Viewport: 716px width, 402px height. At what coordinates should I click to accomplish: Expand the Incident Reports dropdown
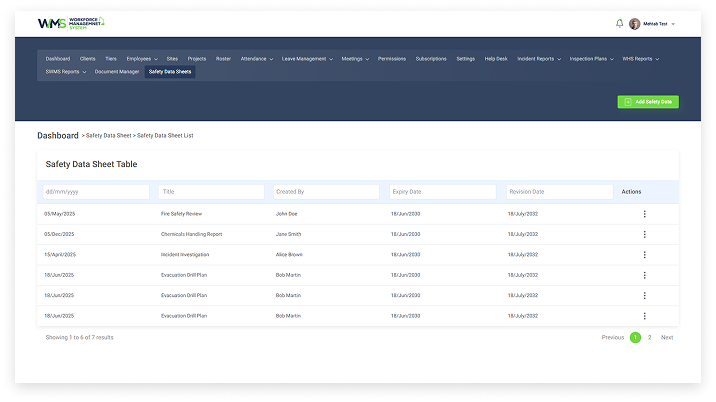point(539,59)
